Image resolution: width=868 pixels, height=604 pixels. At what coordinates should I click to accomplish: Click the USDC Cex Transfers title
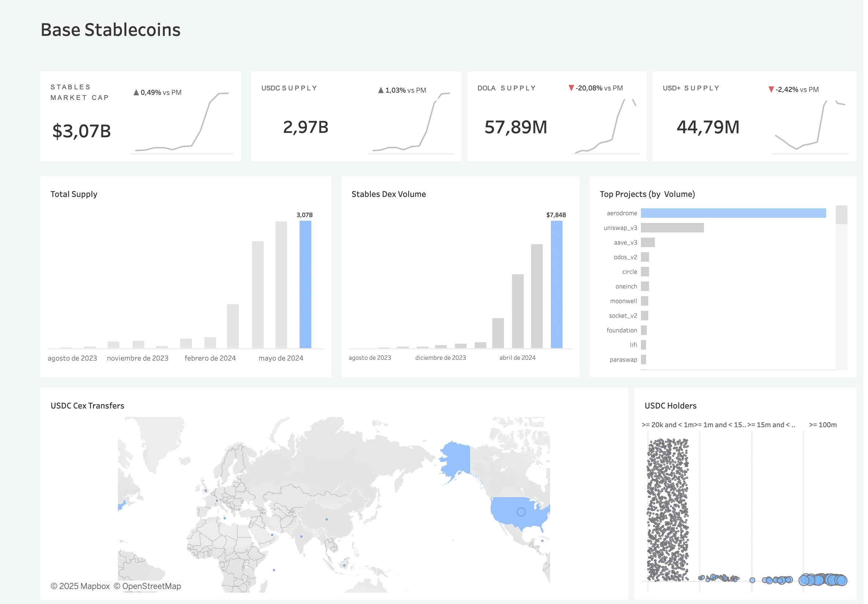87,406
